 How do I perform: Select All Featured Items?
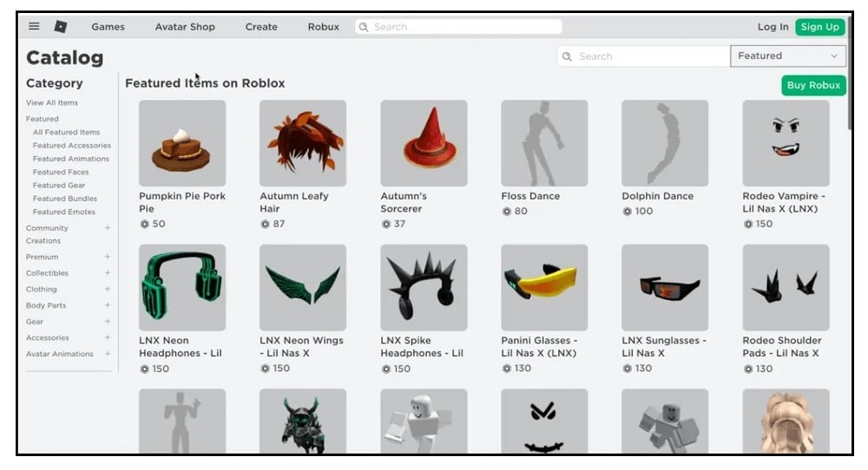[x=67, y=132]
